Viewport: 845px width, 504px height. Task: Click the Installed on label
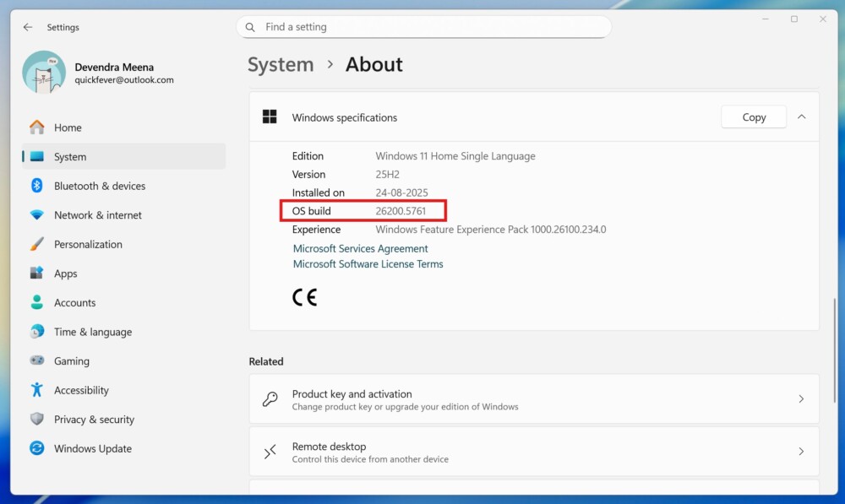point(318,192)
